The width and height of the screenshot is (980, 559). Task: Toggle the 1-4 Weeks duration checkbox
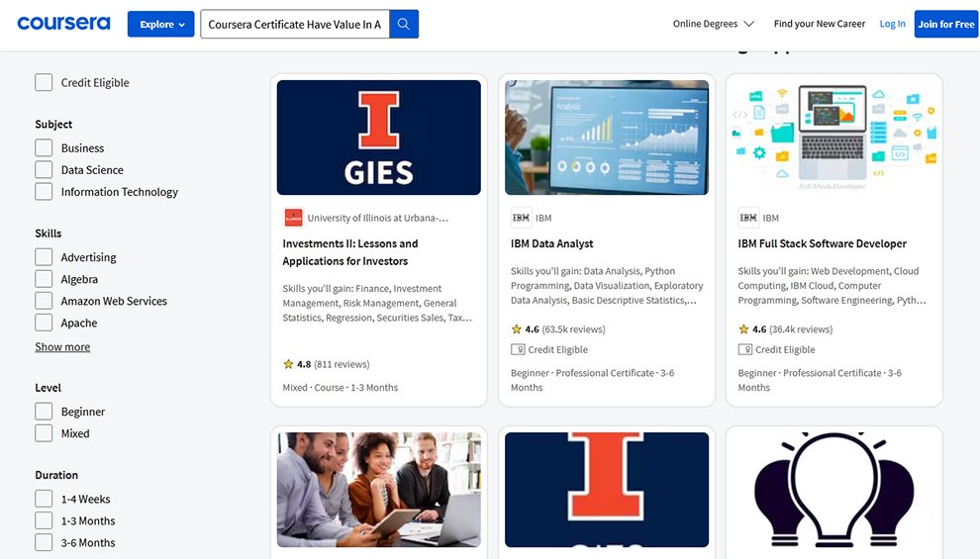[x=44, y=499]
